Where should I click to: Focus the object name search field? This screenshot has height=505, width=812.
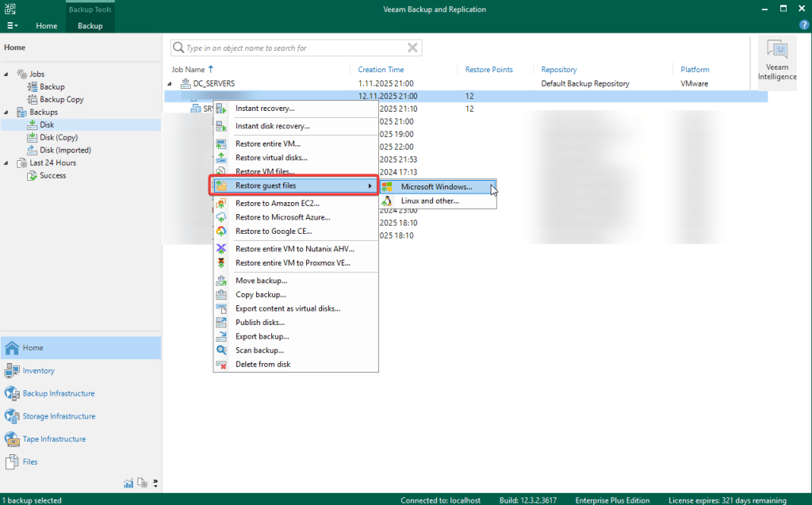295,48
